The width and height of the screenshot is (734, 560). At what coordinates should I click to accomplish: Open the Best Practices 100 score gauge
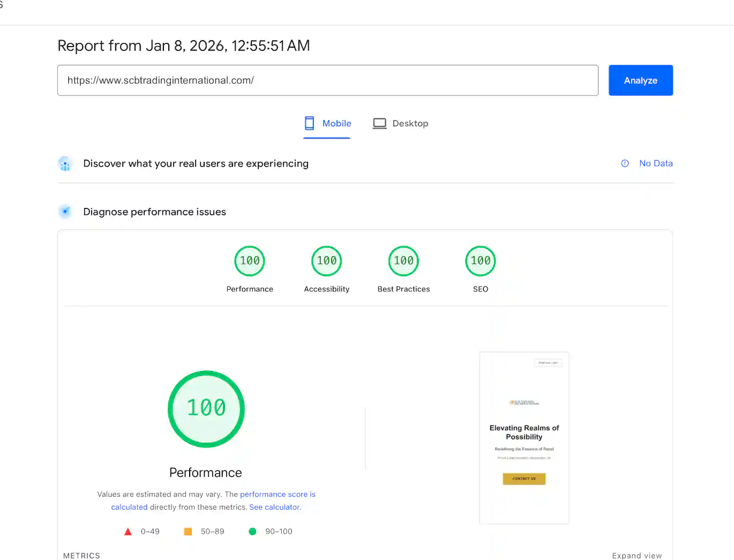(x=403, y=261)
